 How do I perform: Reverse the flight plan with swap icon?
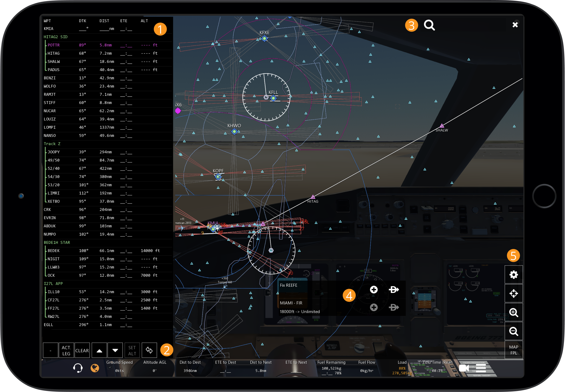point(149,350)
